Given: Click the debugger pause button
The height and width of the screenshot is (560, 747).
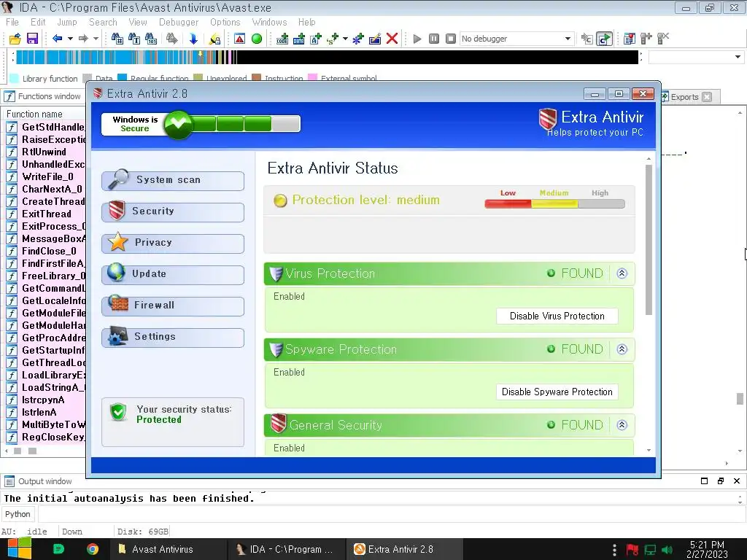Looking at the screenshot, I should click(434, 39).
